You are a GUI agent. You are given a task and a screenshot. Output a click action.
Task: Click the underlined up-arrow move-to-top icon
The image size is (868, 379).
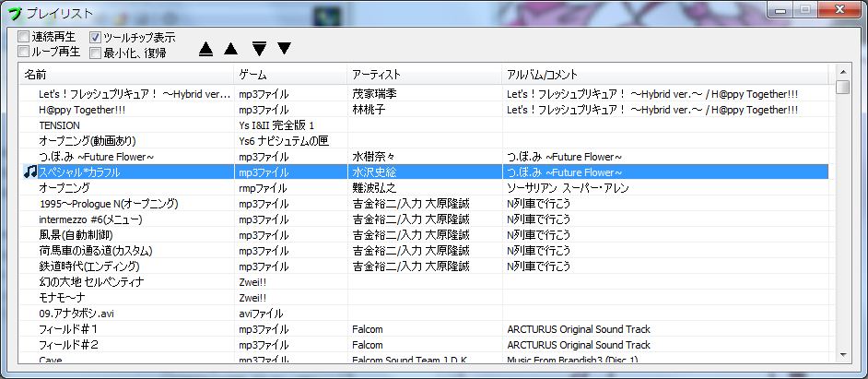point(205,48)
